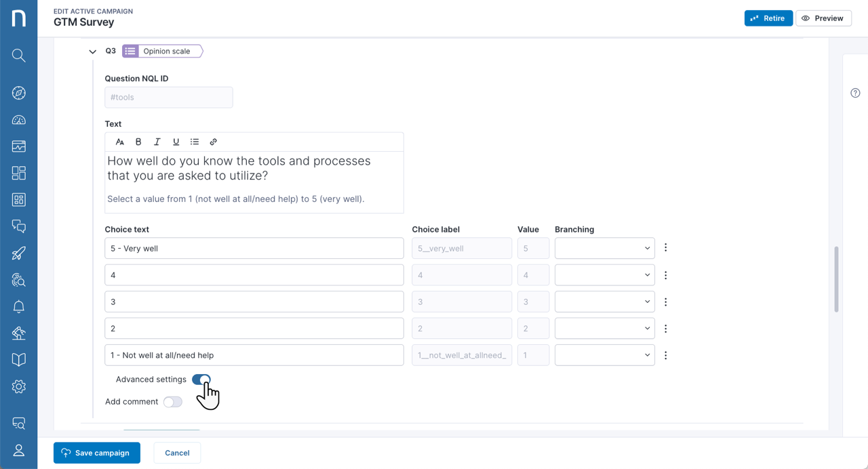Open the gear settings icon in the sidebar
The width and height of the screenshot is (868, 469).
tap(18, 386)
